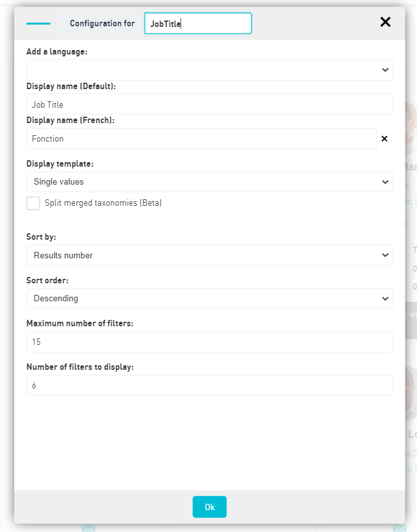Open the Sort by Results number dropdown
Viewport: 417px width, 532px height.
tap(210, 255)
